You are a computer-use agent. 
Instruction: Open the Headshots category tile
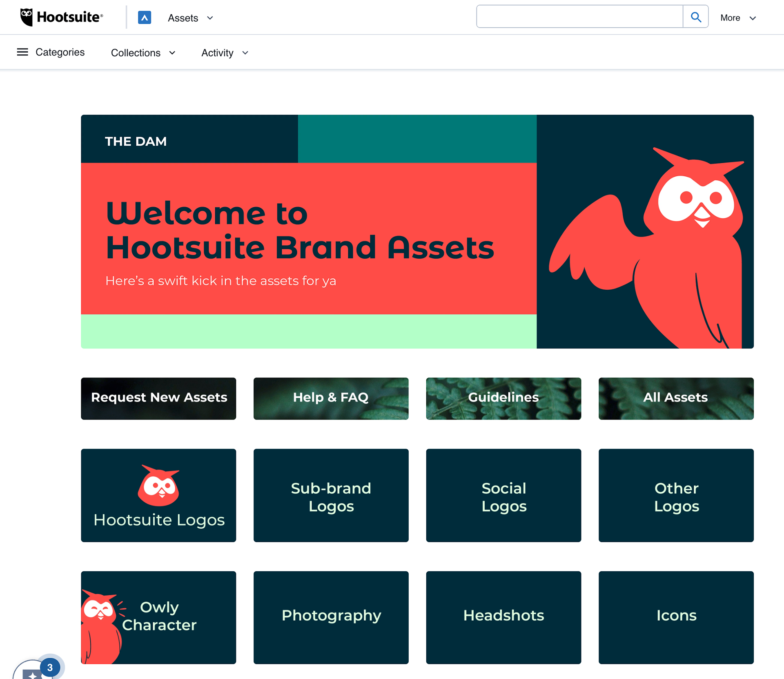[x=503, y=617]
